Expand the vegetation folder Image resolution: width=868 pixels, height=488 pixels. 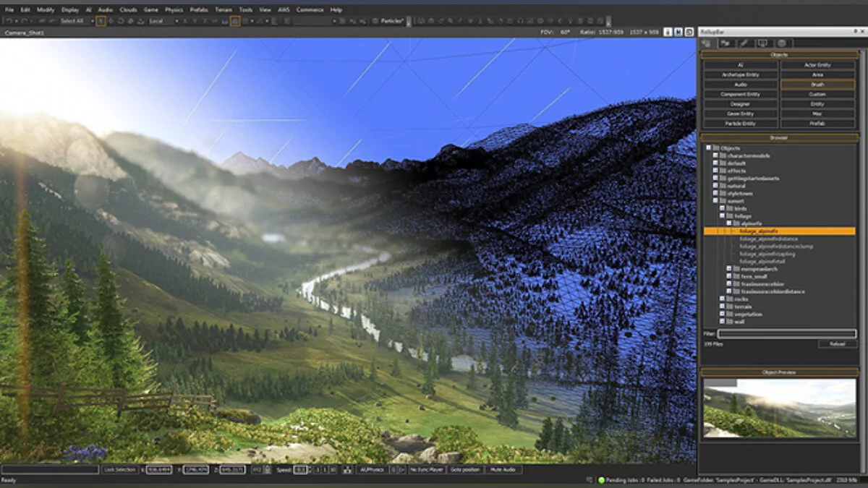723,314
